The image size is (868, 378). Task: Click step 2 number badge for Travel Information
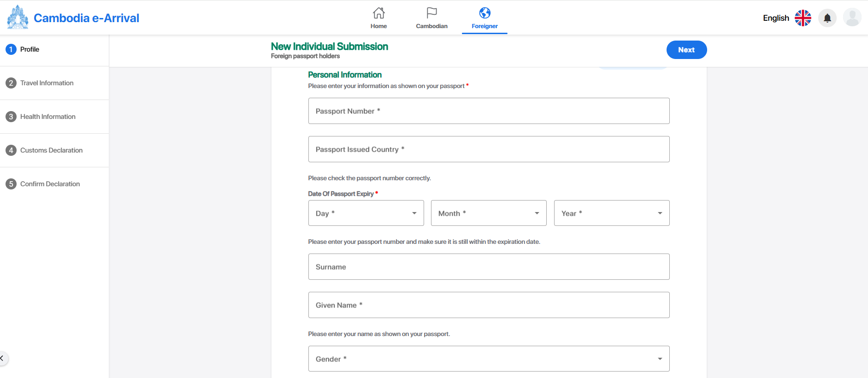(x=11, y=83)
